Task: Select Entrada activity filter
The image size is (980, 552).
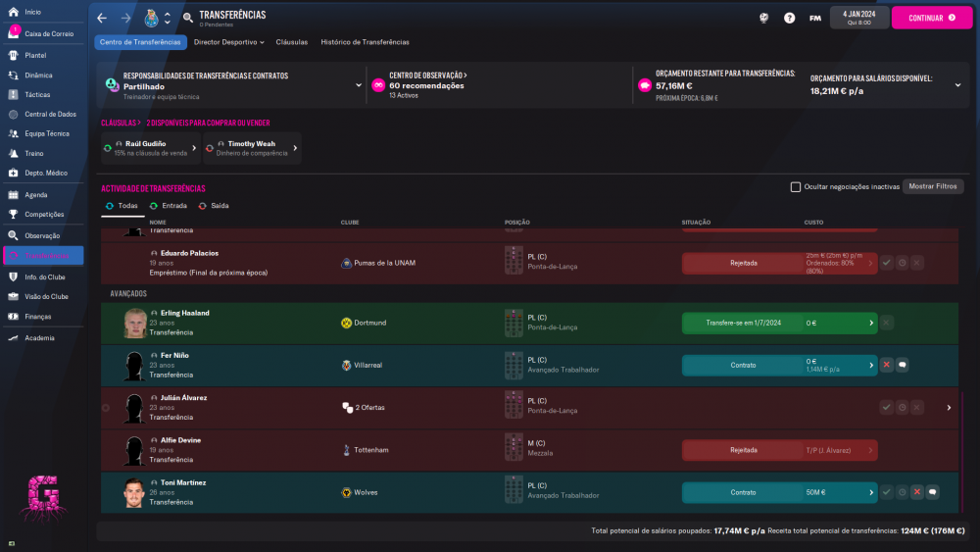Action: click(169, 206)
